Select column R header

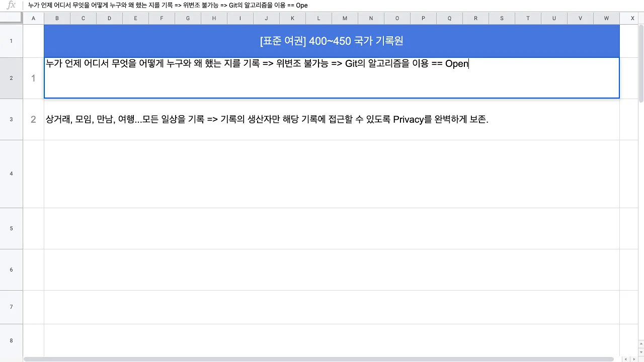point(475,18)
